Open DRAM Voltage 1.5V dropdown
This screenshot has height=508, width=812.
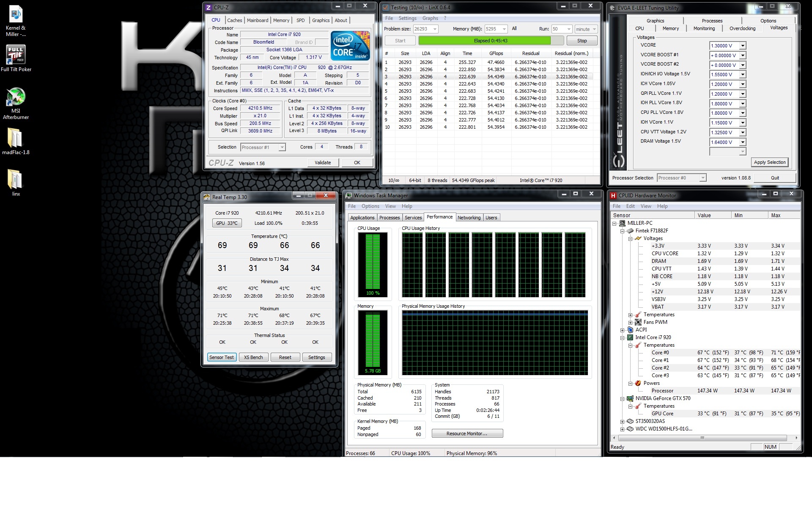coord(743,142)
